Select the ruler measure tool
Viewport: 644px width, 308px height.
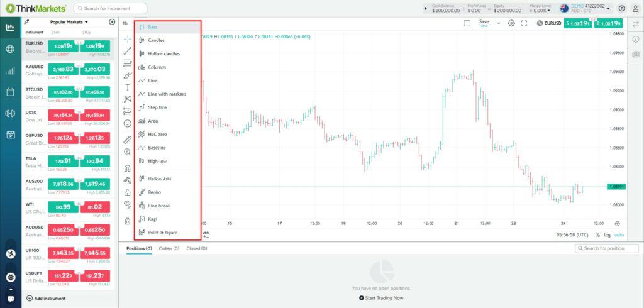(x=128, y=139)
